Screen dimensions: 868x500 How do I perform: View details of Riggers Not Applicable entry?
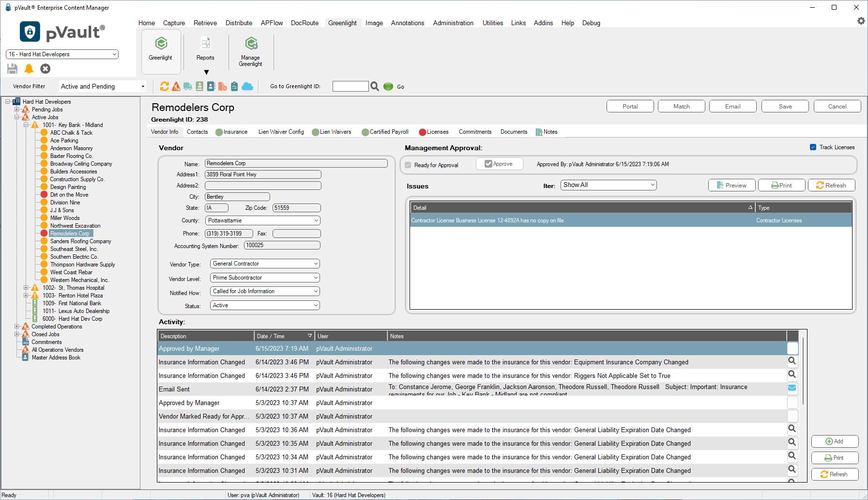click(792, 375)
